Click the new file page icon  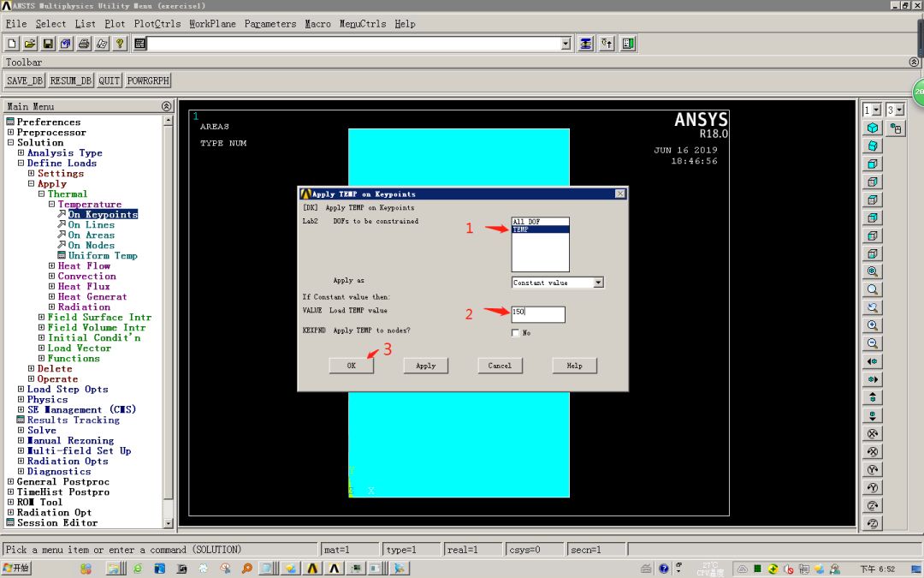pyautogui.click(x=11, y=44)
